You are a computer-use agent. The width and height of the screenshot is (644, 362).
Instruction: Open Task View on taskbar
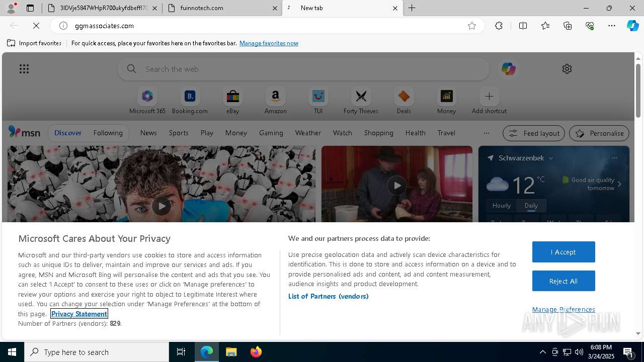coord(181,352)
